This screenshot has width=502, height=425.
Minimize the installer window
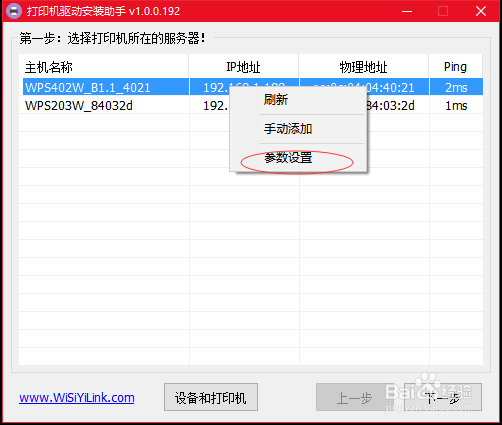pos(407,11)
